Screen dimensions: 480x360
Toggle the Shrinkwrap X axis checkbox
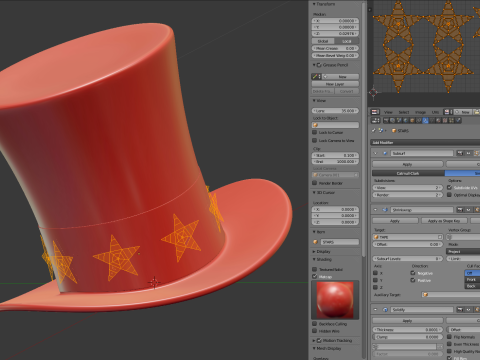pyautogui.click(x=375, y=273)
